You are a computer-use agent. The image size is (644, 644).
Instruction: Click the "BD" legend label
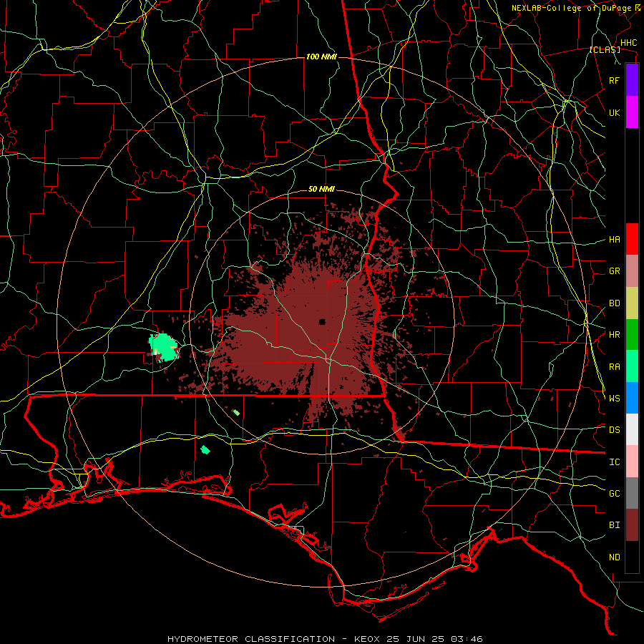614,303
